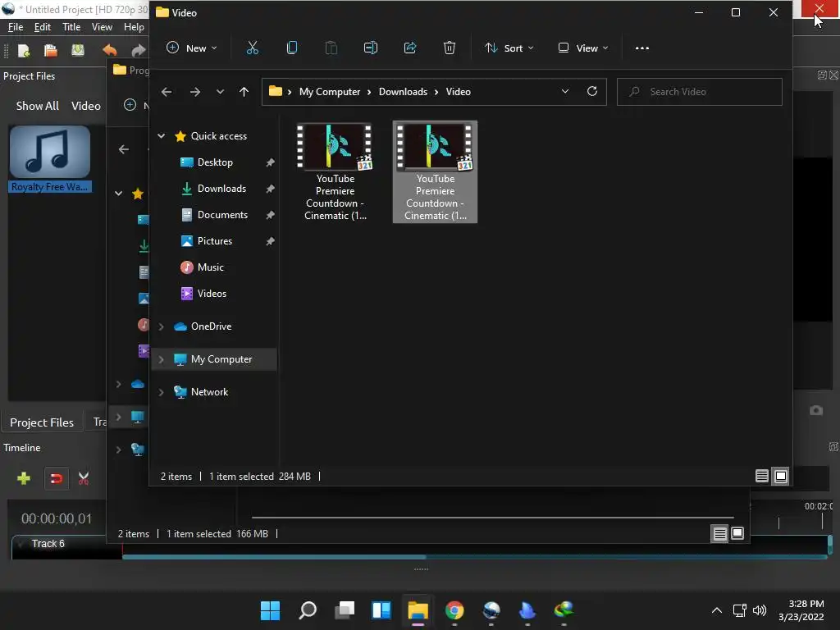Open OpenShot View menu
Image resolution: width=840 pixels, height=630 pixels.
coord(102,27)
